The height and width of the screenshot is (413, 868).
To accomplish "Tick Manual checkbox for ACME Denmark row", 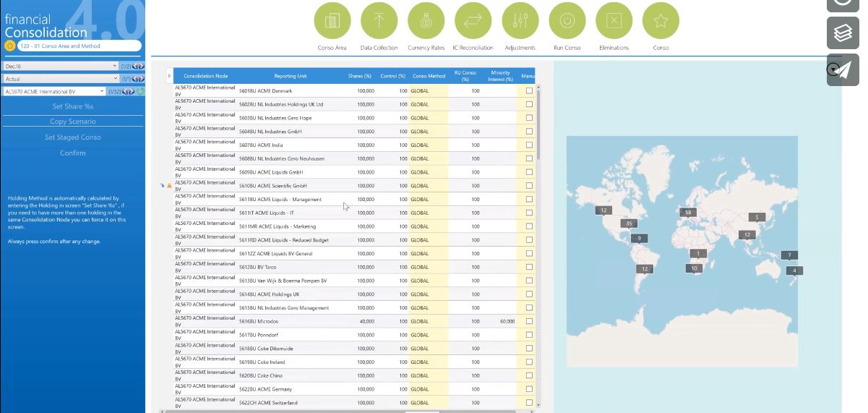I will [529, 91].
